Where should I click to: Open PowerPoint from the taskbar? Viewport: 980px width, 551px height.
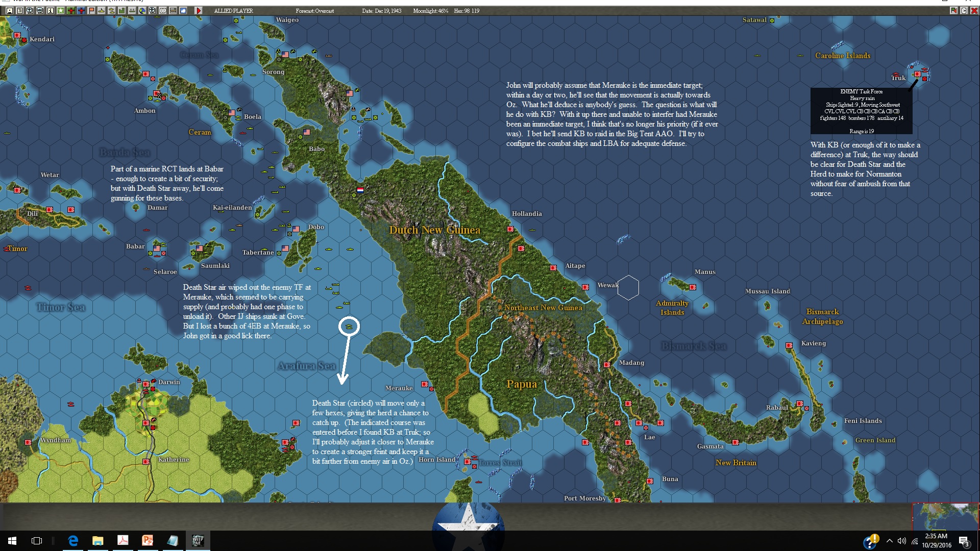148,541
